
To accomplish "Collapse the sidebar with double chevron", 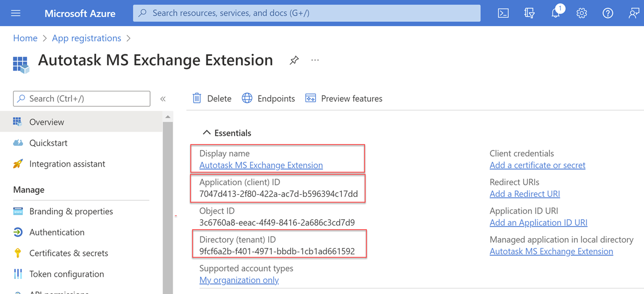I will [x=163, y=99].
